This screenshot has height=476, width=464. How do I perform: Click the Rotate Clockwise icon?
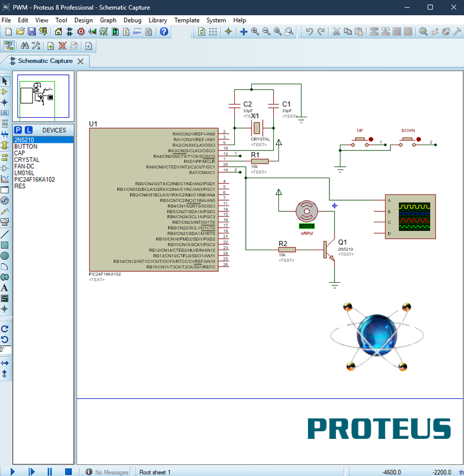pyautogui.click(x=5, y=329)
